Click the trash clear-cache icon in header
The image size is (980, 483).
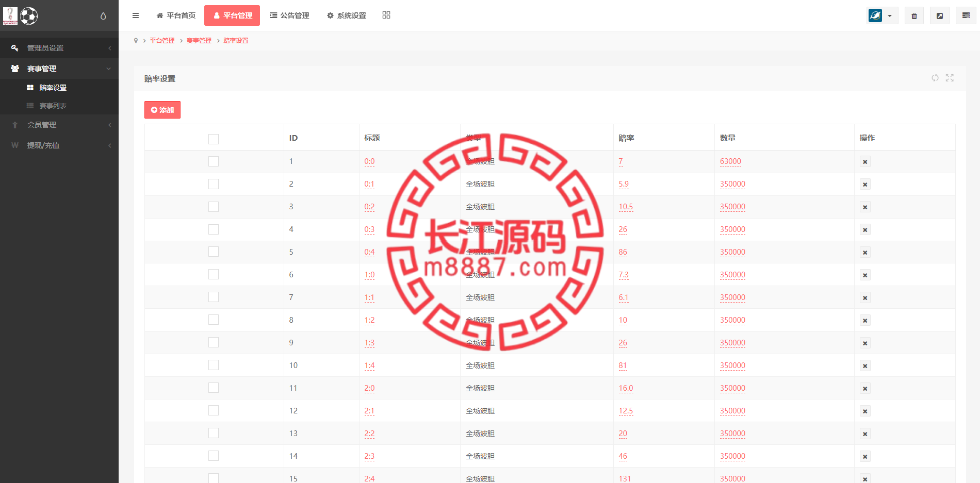point(914,15)
